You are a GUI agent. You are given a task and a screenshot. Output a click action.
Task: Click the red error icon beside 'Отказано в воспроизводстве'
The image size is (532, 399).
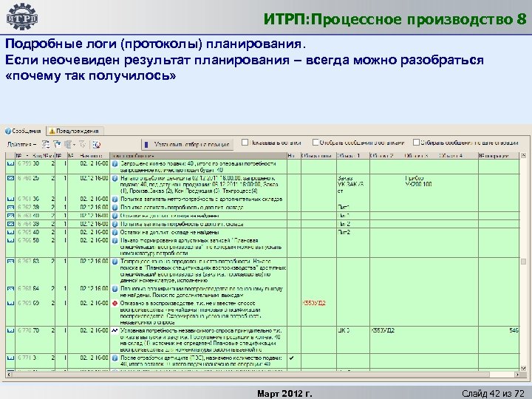[x=115, y=304]
